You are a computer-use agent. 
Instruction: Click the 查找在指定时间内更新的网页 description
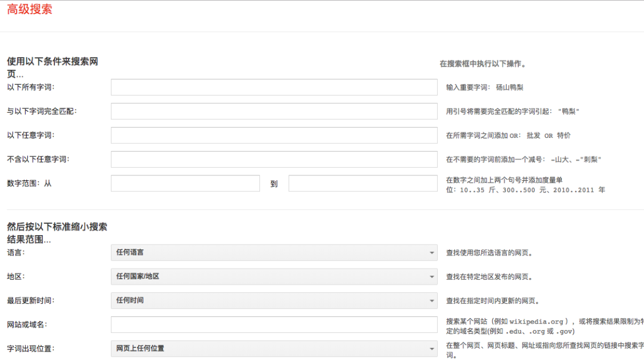(x=493, y=301)
